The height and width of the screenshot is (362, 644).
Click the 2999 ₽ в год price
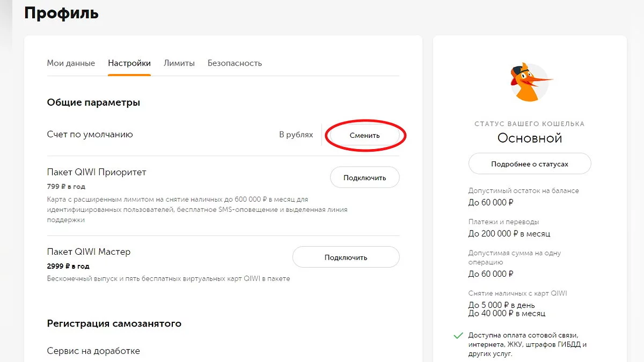click(68, 266)
